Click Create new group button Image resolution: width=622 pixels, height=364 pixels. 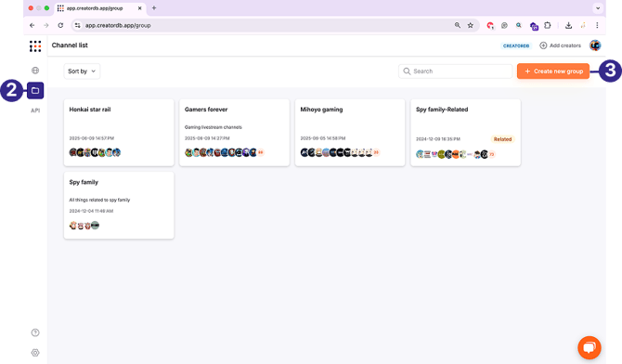click(x=553, y=71)
